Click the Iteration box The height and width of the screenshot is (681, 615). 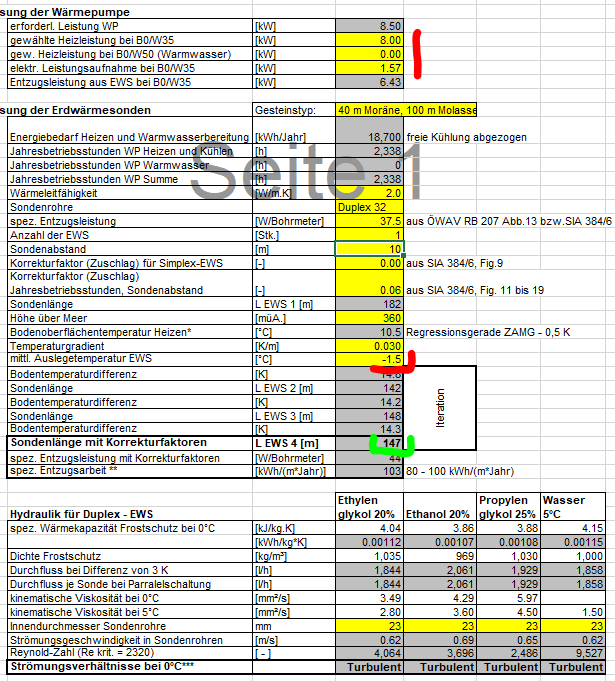click(x=440, y=408)
